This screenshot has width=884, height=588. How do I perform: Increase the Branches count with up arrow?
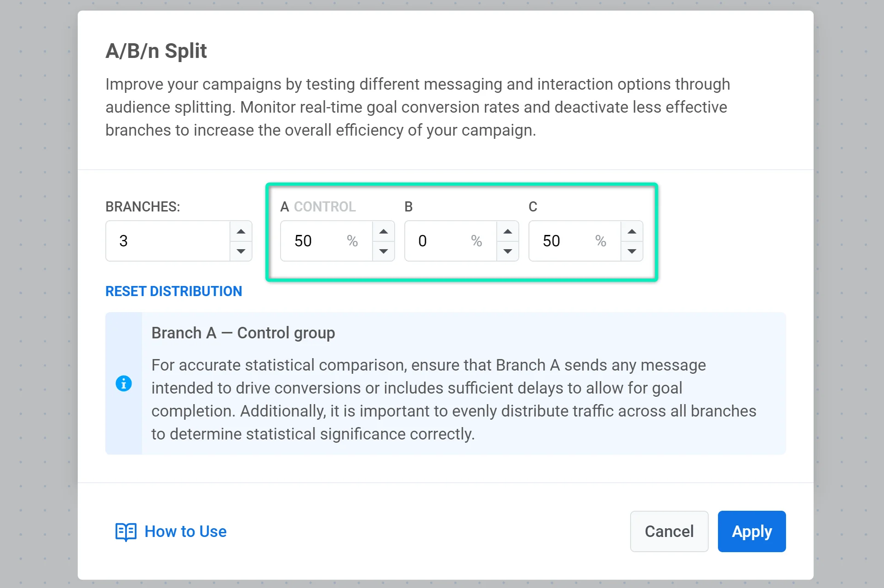(241, 231)
